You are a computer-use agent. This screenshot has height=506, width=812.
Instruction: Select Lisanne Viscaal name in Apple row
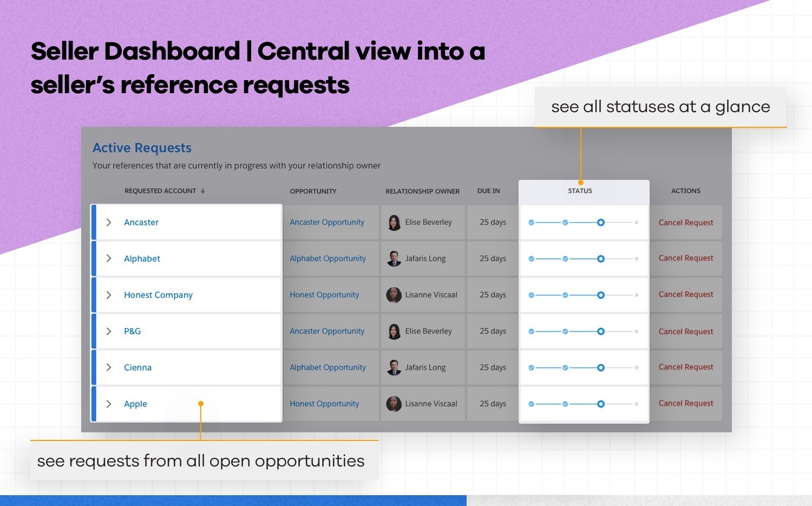[431, 404]
